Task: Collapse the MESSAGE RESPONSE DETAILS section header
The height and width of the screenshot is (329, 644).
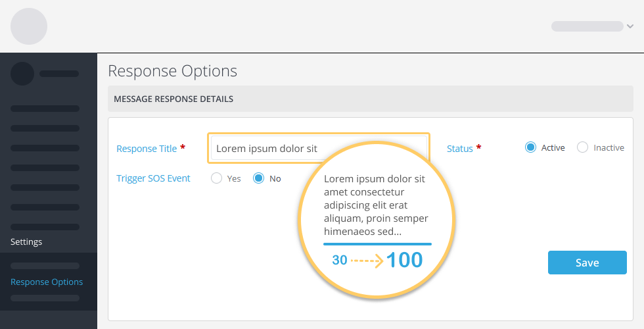Action: 371,99
